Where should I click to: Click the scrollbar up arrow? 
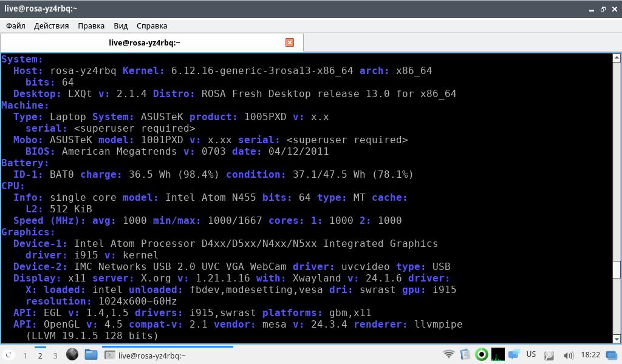point(617,58)
